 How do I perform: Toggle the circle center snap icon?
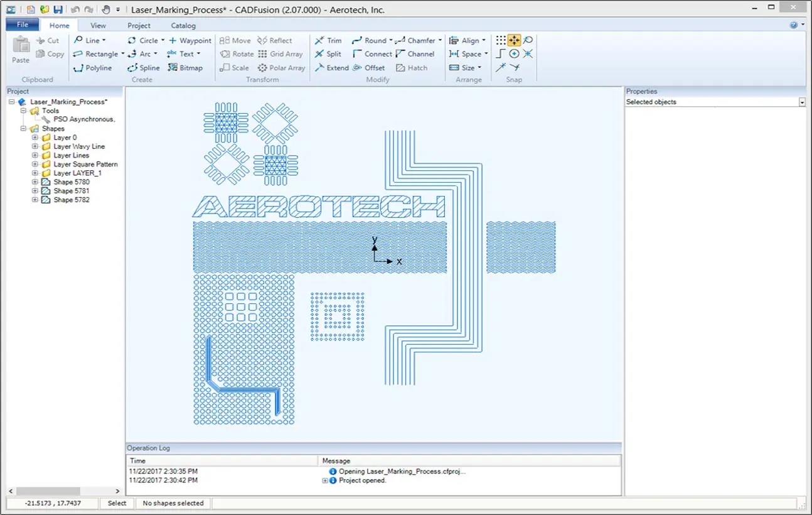(x=514, y=54)
